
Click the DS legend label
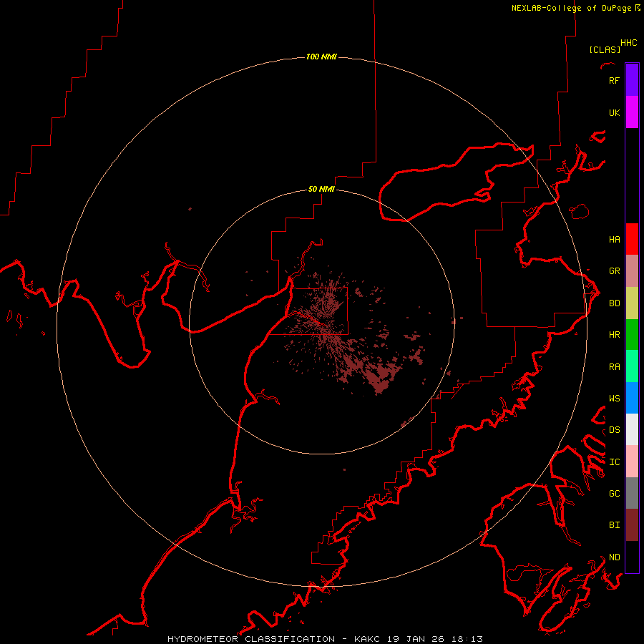coord(614,429)
